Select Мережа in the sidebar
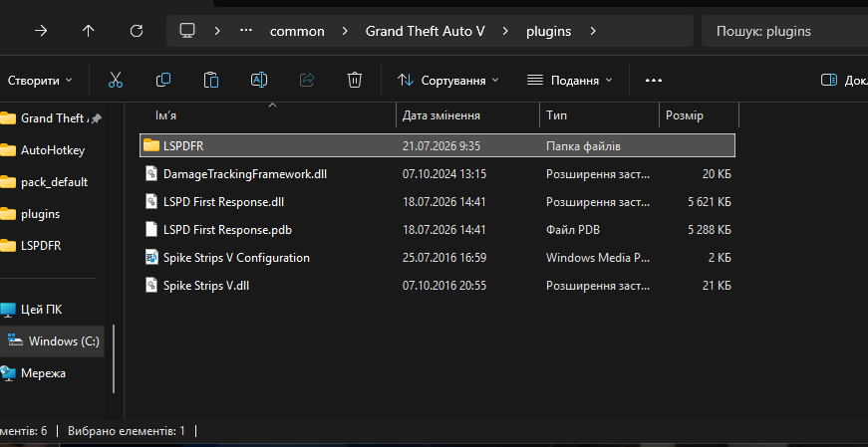The height and width of the screenshot is (447, 868). [51, 373]
